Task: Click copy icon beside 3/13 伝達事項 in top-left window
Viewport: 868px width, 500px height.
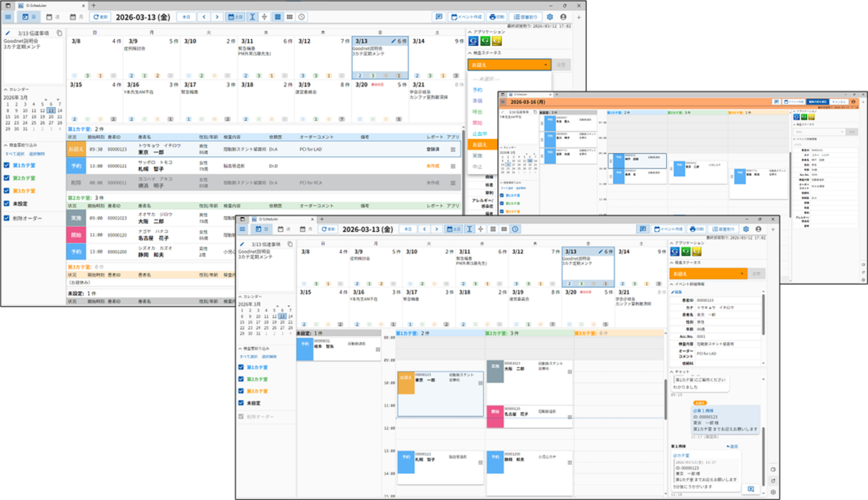Action: [59, 33]
